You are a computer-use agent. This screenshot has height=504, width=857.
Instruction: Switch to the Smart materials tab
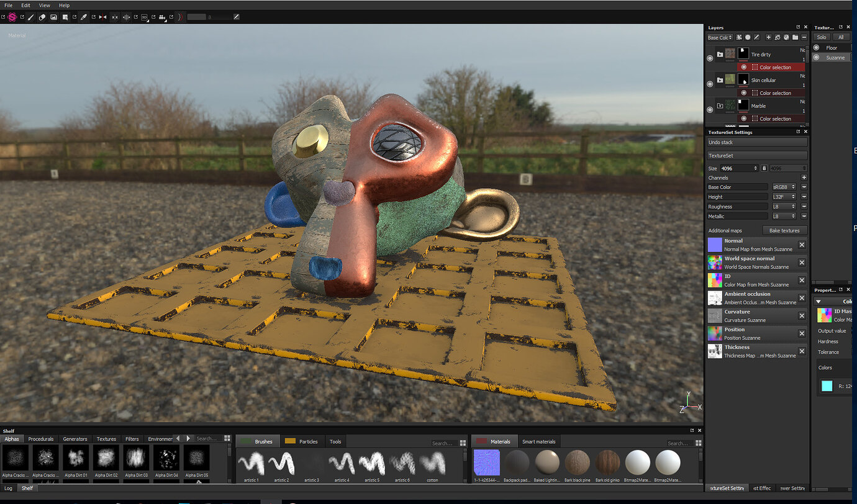click(538, 441)
